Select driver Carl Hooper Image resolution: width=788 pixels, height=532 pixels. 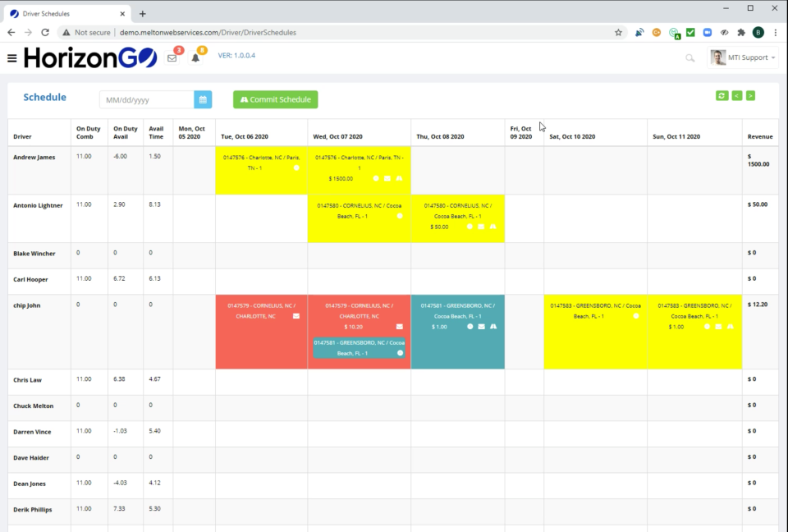(30, 280)
